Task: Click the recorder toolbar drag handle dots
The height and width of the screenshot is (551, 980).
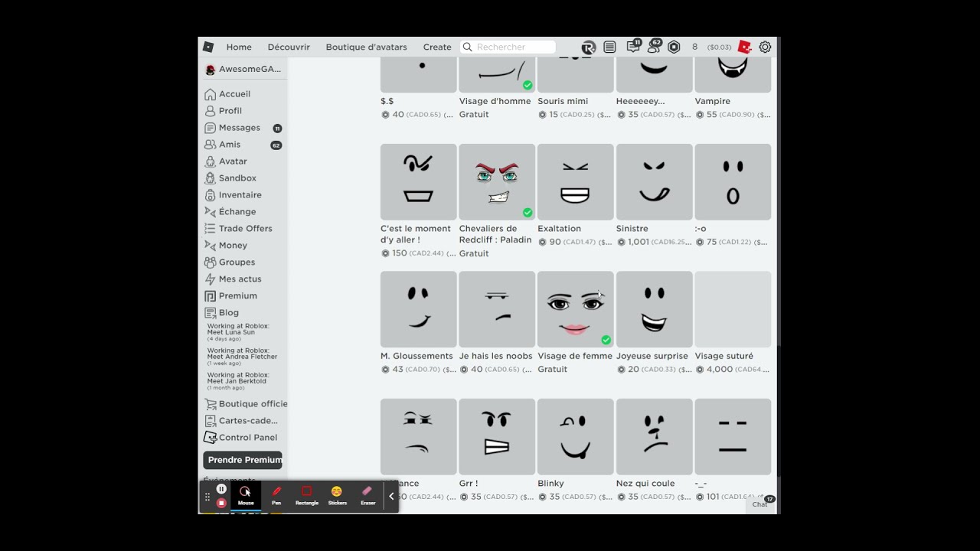Action: pos(207,497)
